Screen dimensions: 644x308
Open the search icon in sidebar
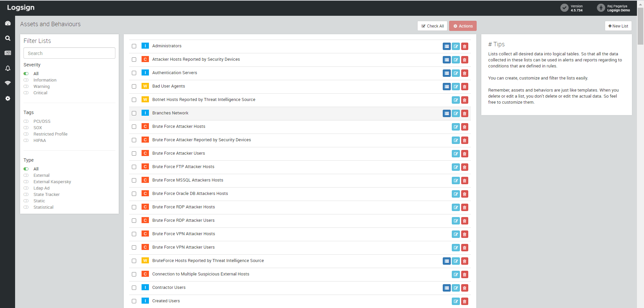pos(8,38)
